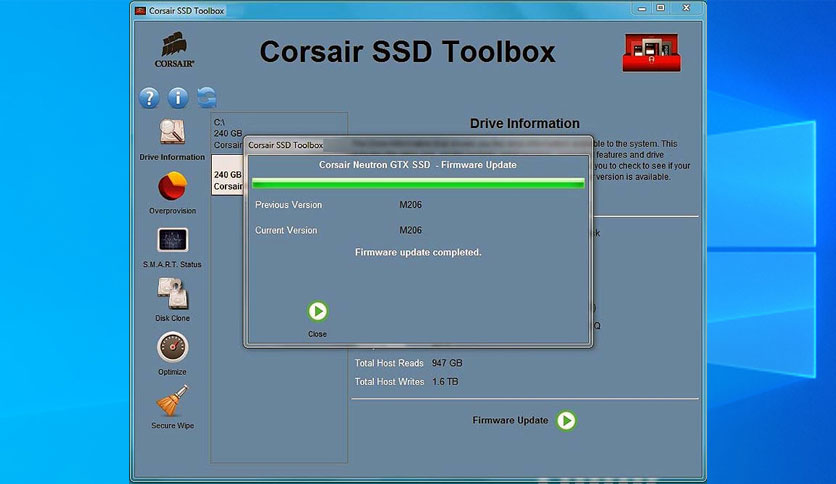Screen dimensions: 836x484
Task: Click the Total Host Writes 1.6 TB value
Action: (x=445, y=382)
